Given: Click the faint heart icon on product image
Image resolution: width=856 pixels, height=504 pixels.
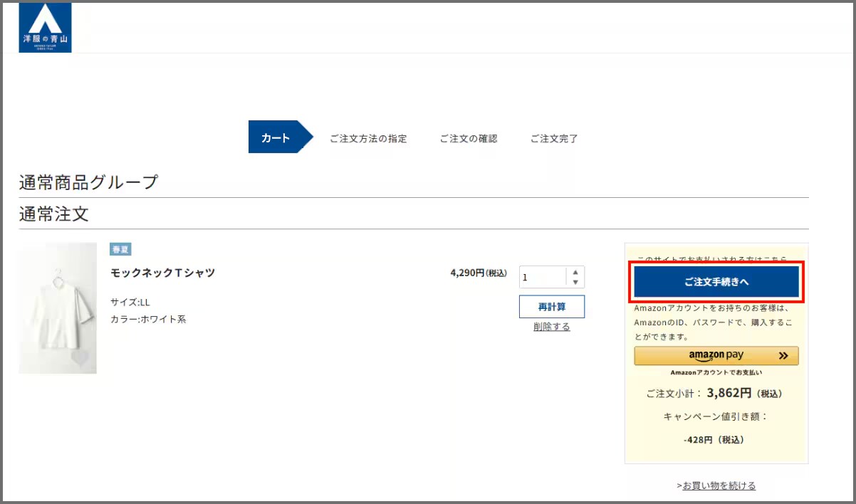Looking at the screenshot, I should click(x=80, y=357).
